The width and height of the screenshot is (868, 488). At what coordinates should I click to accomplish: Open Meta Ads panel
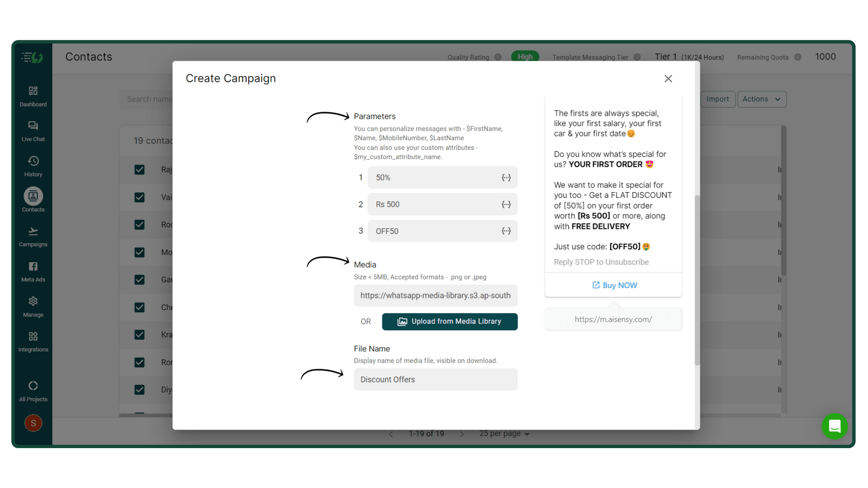coord(33,271)
